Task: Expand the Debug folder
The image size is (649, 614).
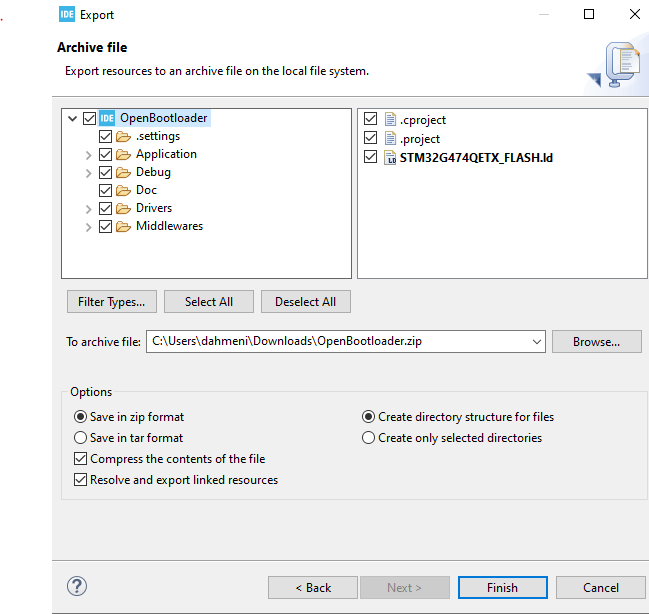Action: tap(88, 173)
